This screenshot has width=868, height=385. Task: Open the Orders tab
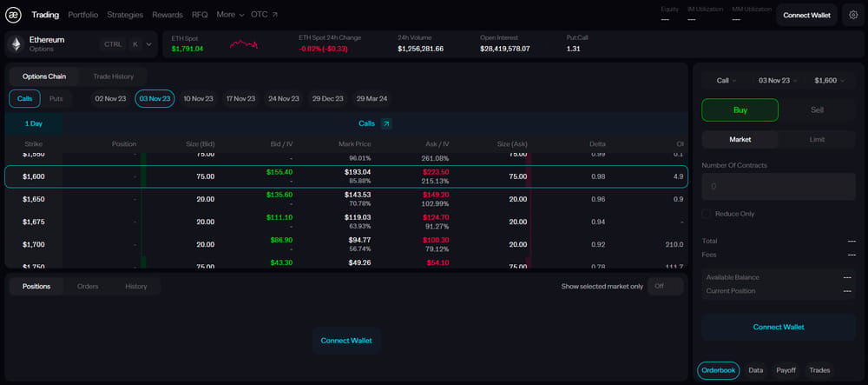(88, 287)
